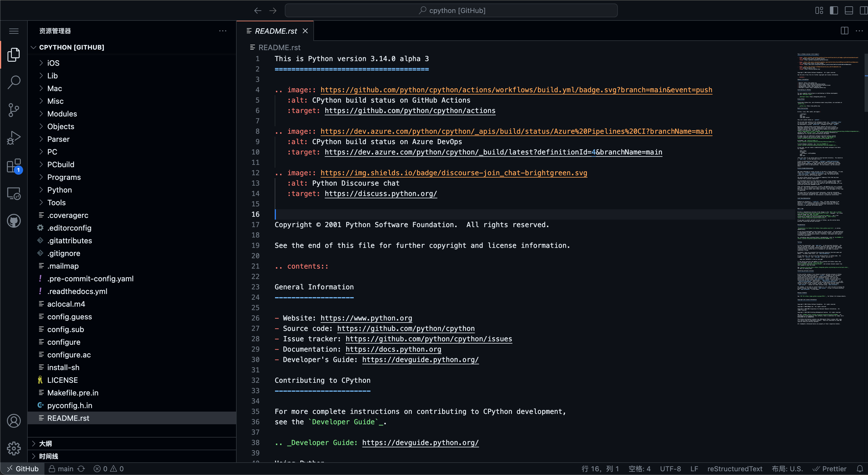Viewport: 868px width, 475px height.
Task: Expand the Modules folder
Action: pos(62,114)
